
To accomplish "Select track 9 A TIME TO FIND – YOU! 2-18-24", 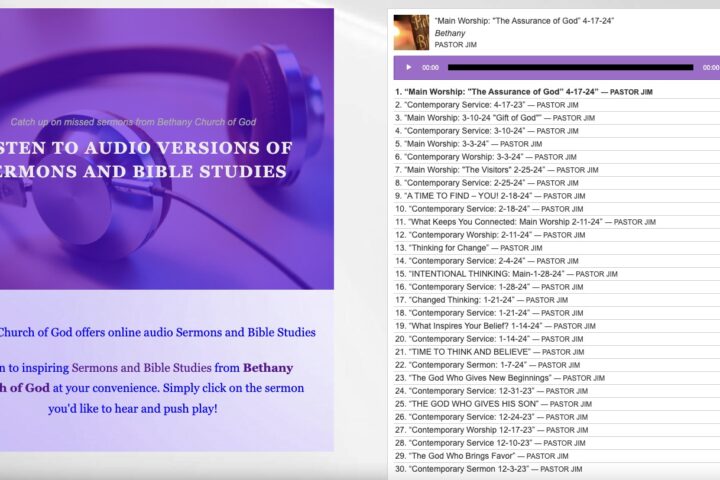I will pyautogui.click(x=557, y=196).
